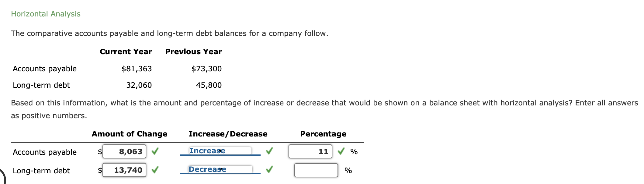Click the Accounts payable row label
Screen dimensions: 644x184
[x=45, y=152]
